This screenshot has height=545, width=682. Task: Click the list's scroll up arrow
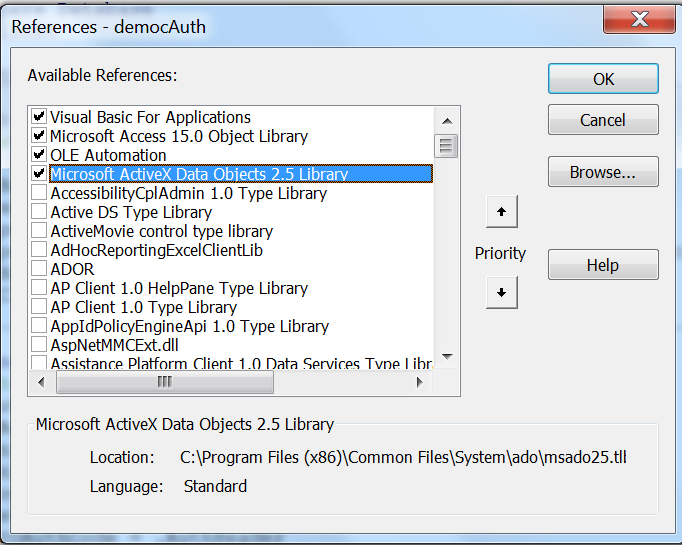[x=447, y=121]
